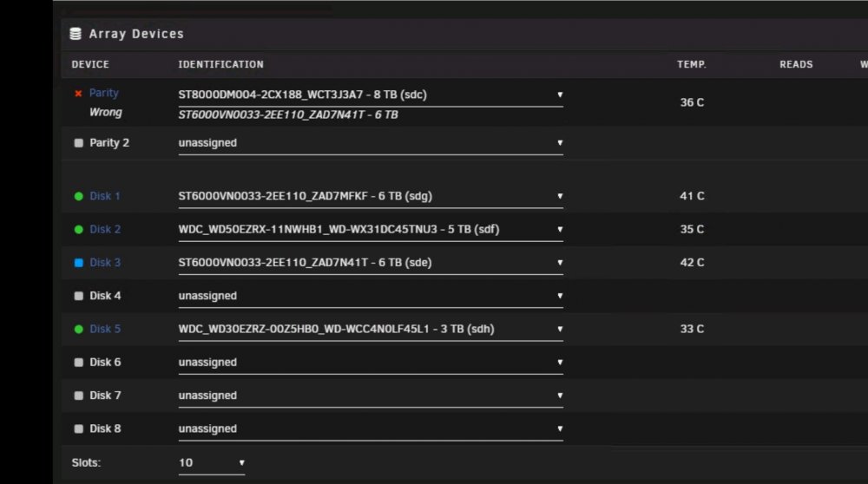Open the Disk 6 unassigned dropdown

(371, 363)
